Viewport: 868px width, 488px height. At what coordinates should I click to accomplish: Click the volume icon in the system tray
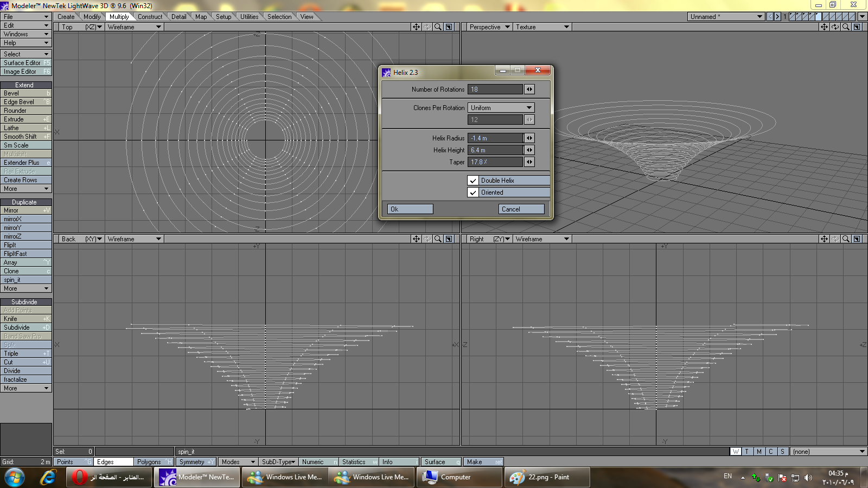(x=808, y=478)
